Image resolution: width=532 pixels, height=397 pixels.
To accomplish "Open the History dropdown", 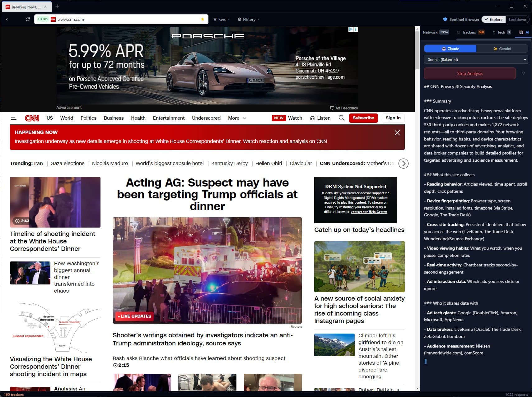I will click(249, 19).
